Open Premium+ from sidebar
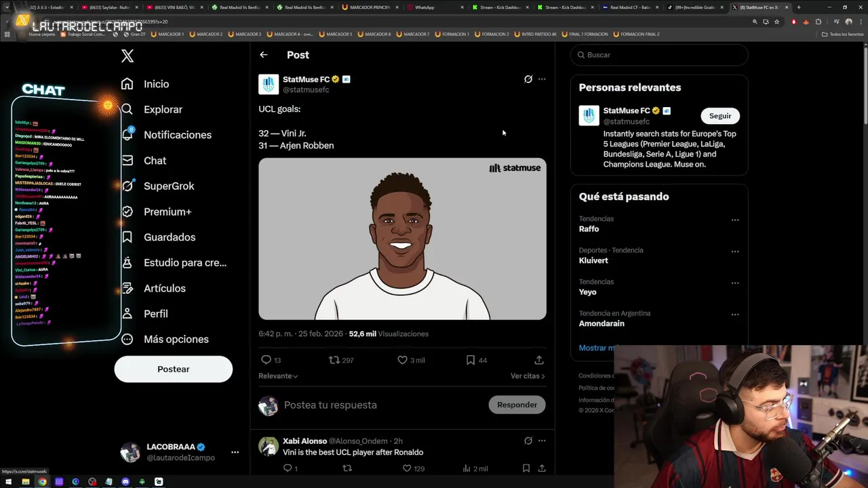Screen dimensions: 868x488 point(156,211)
